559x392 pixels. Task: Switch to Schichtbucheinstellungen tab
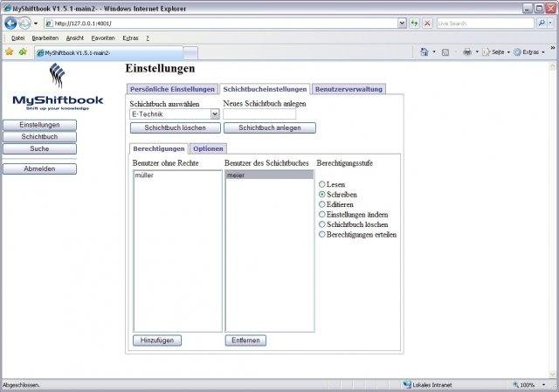(x=265, y=89)
